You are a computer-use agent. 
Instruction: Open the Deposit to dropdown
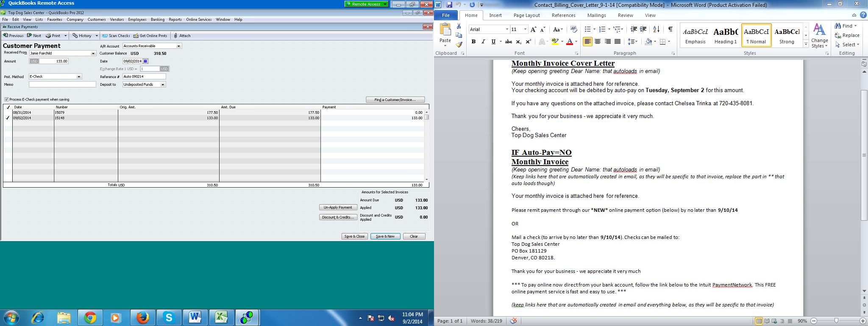(x=163, y=84)
